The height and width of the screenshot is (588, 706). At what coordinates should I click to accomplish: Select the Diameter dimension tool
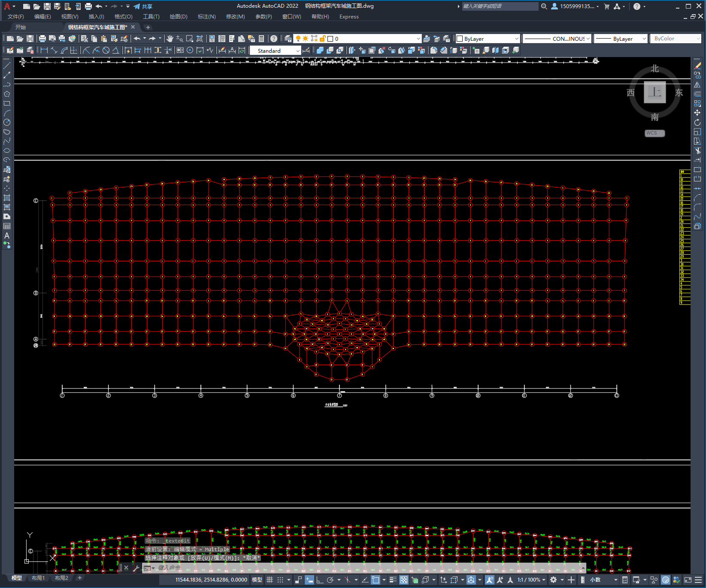tap(106, 50)
